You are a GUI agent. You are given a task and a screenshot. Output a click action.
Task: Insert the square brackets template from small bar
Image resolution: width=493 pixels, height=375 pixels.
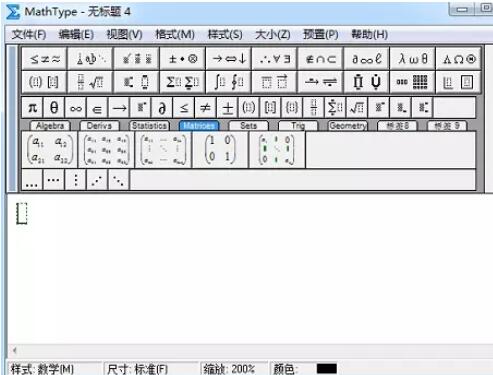tap(271, 108)
